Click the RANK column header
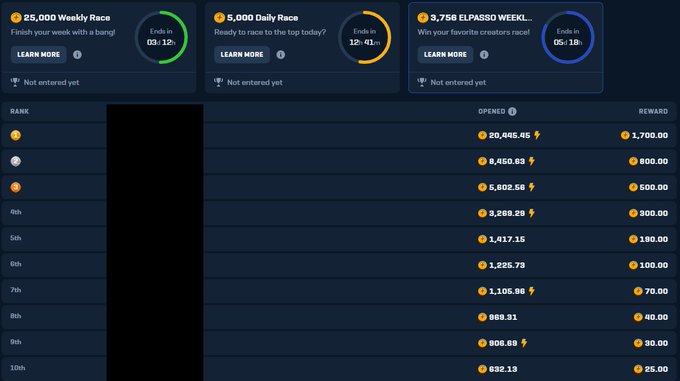Image resolution: width=680 pixels, height=381 pixels. [20, 111]
